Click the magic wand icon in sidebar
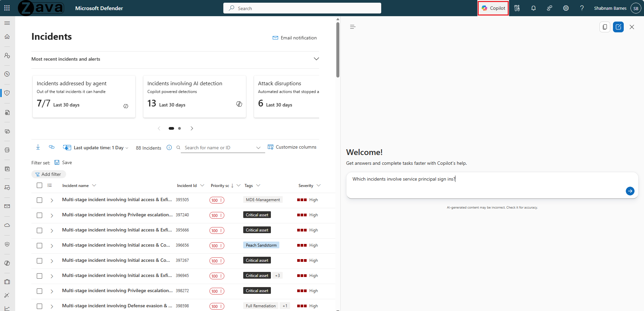 [x=7, y=296]
